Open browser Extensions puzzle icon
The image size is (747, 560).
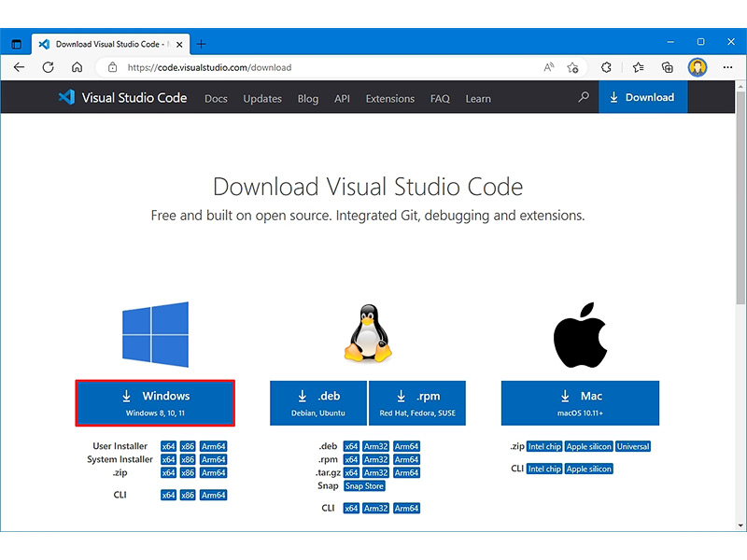(x=606, y=67)
